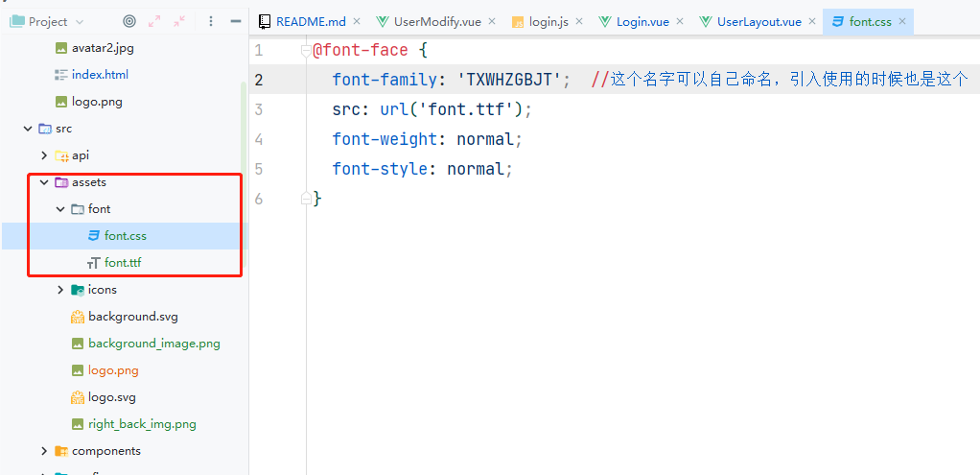This screenshot has width=980, height=475.
Task: Expand the icons folder
Action: pyautogui.click(x=60, y=290)
